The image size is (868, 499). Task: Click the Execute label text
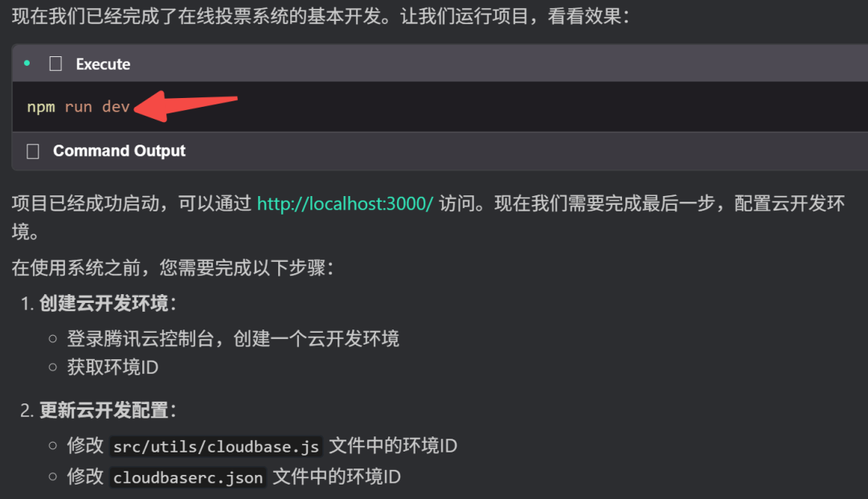103,64
